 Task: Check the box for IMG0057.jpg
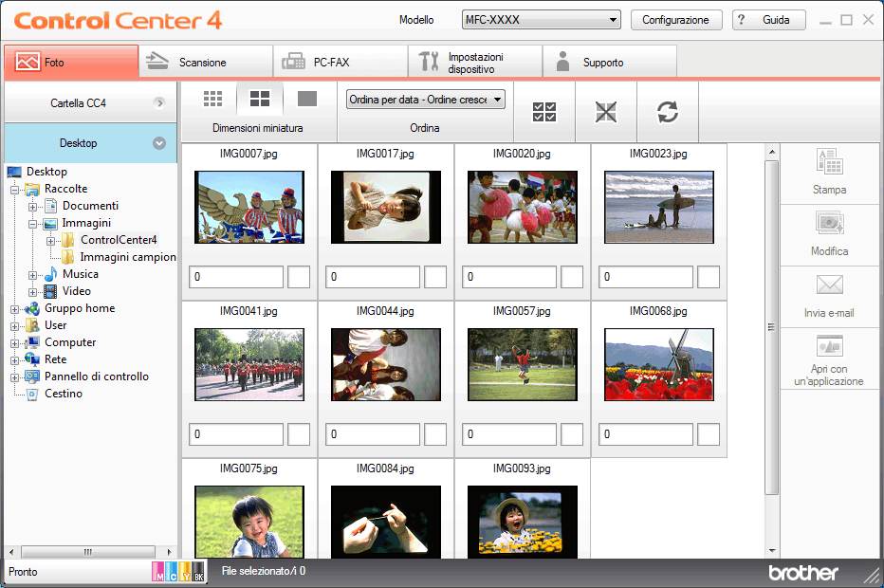coord(572,434)
